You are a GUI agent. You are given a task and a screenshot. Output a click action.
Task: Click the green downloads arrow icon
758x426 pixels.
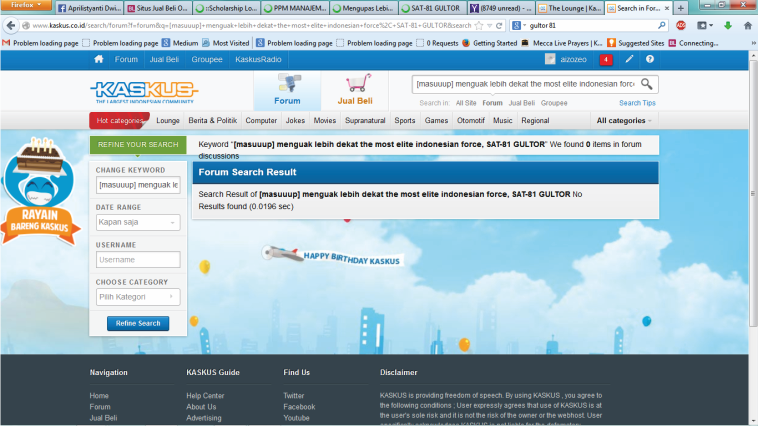point(728,25)
